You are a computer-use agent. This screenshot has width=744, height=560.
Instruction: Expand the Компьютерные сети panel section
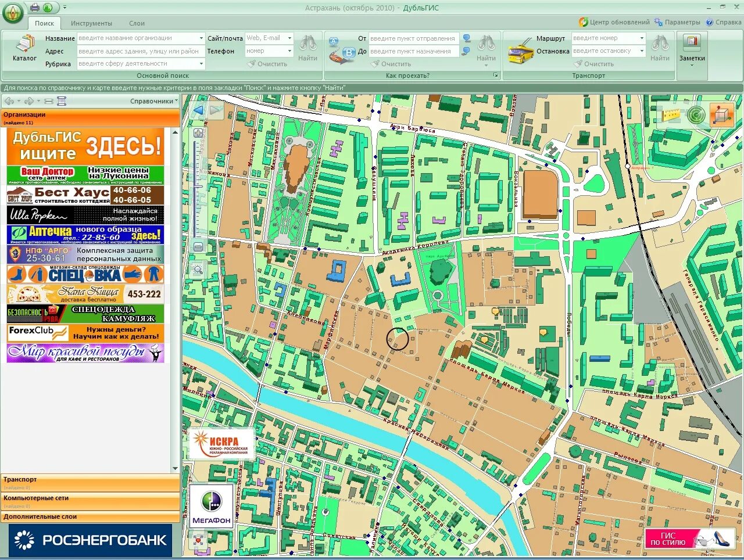(90, 501)
